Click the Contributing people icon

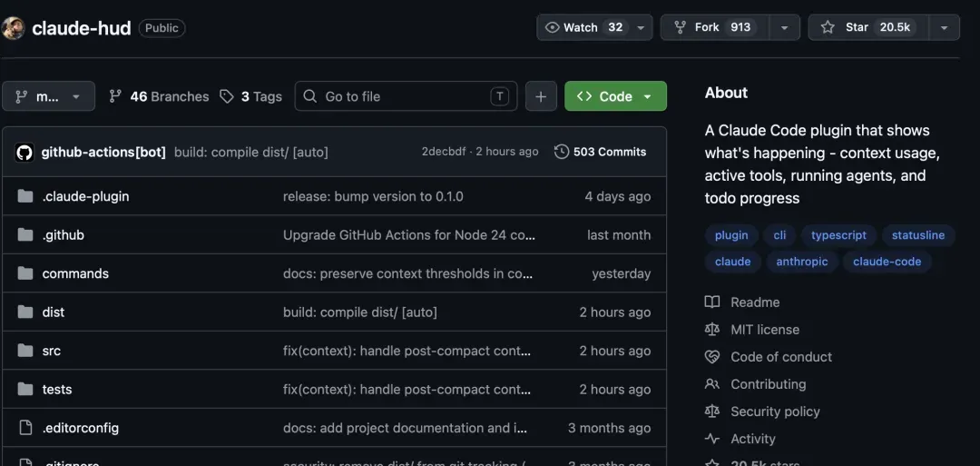(712, 384)
